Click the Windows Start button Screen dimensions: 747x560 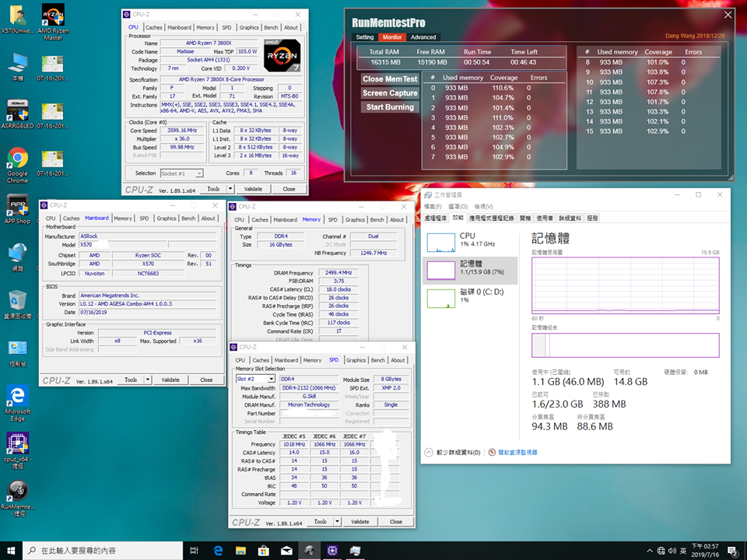[11, 551]
